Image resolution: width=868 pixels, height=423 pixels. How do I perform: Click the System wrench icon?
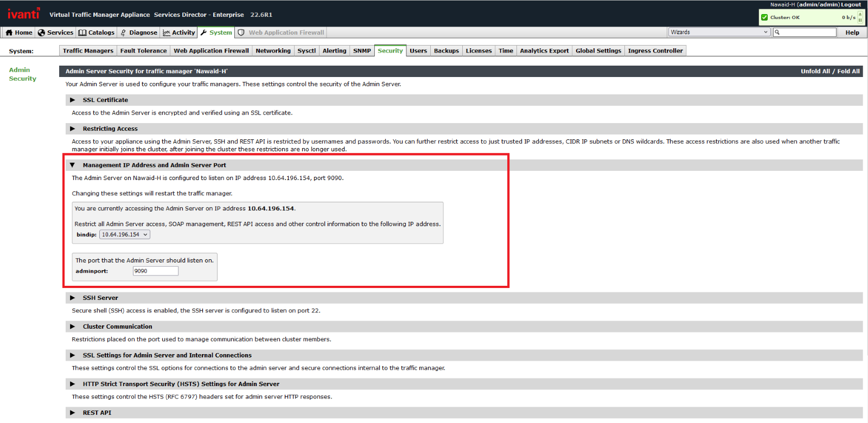(203, 33)
